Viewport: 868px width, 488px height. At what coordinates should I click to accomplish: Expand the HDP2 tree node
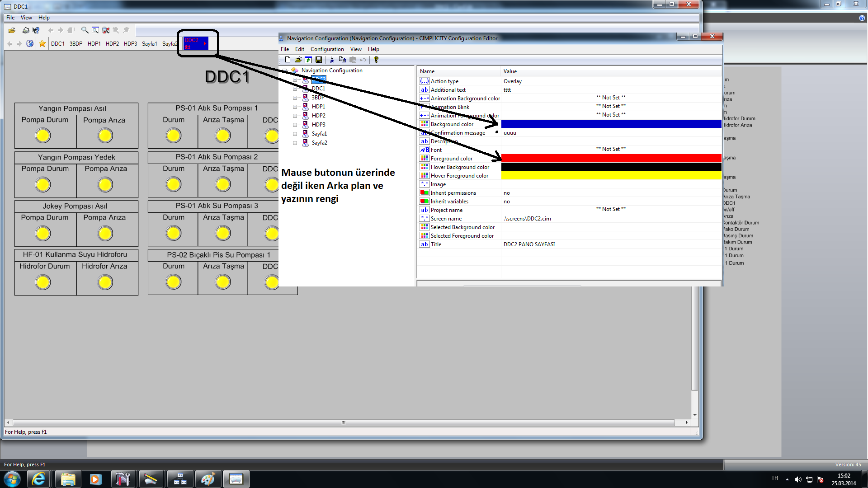[x=295, y=116]
